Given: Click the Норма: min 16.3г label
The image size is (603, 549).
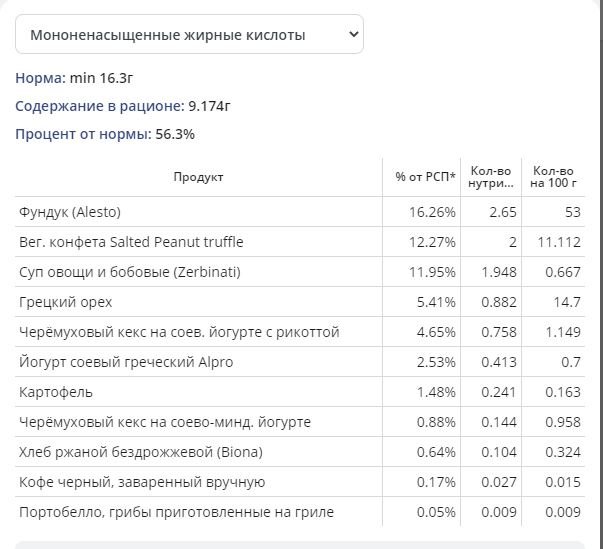Looking at the screenshot, I should coord(74,78).
